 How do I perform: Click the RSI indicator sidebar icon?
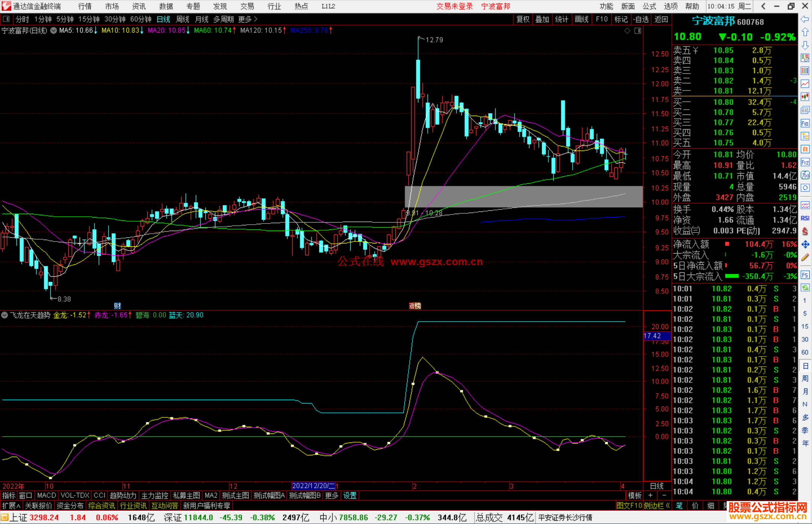tap(805, 218)
